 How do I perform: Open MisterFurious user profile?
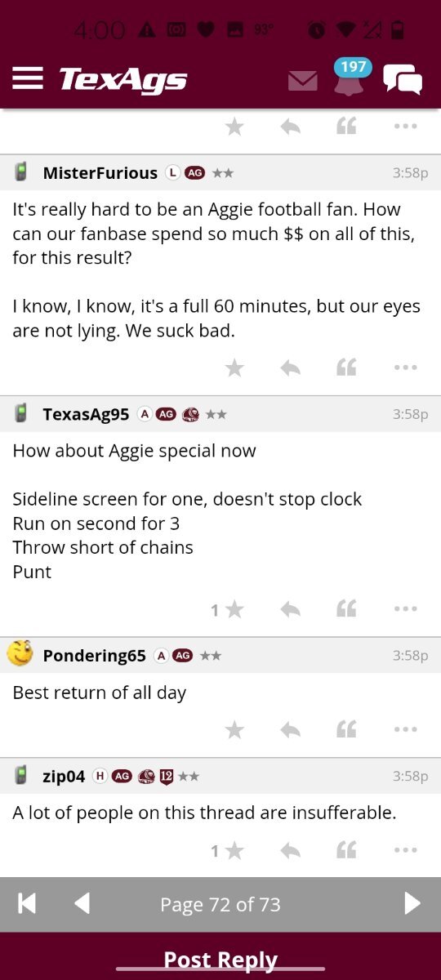pos(100,173)
